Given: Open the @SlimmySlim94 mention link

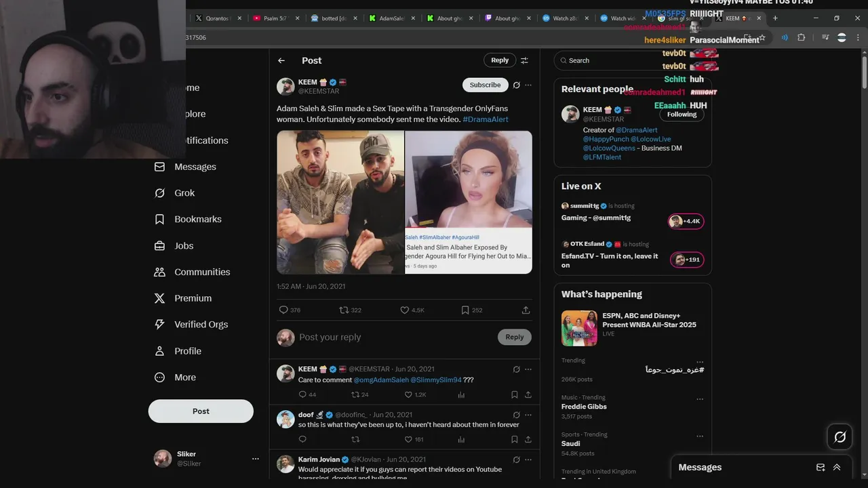Looking at the screenshot, I should 436,380.
